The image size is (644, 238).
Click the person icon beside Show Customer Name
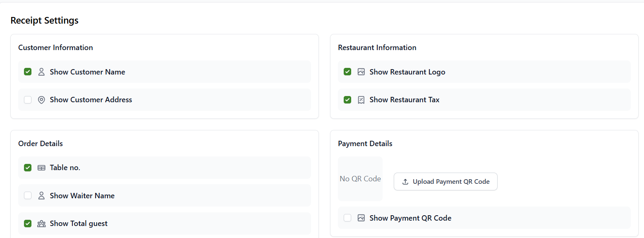41,72
